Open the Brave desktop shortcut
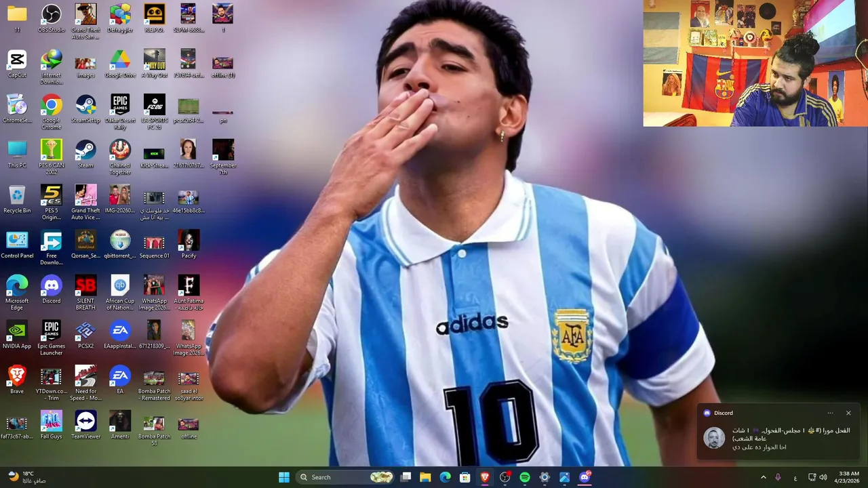868x488 pixels. pyautogui.click(x=17, y=380)
